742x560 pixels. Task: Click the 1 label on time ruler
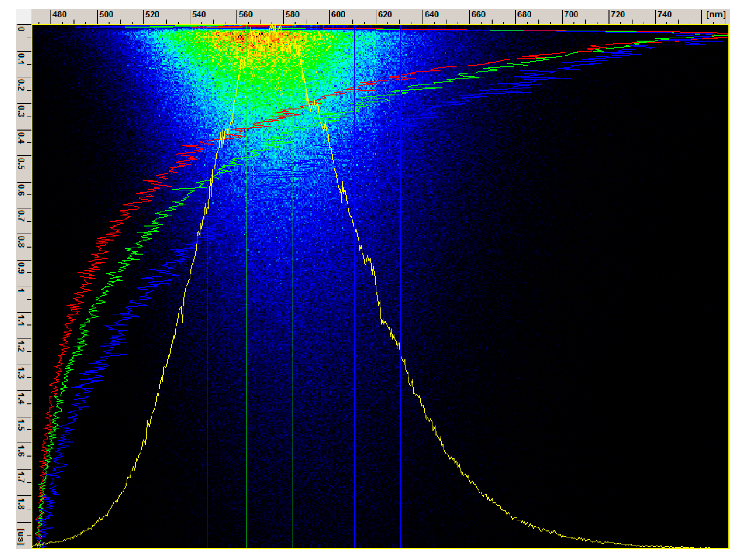pos(22,291)
